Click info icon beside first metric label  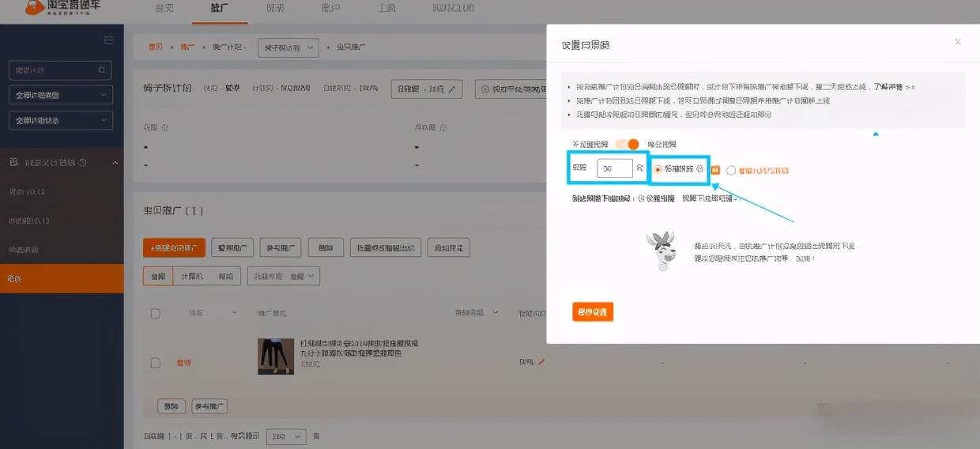point(164,127)
